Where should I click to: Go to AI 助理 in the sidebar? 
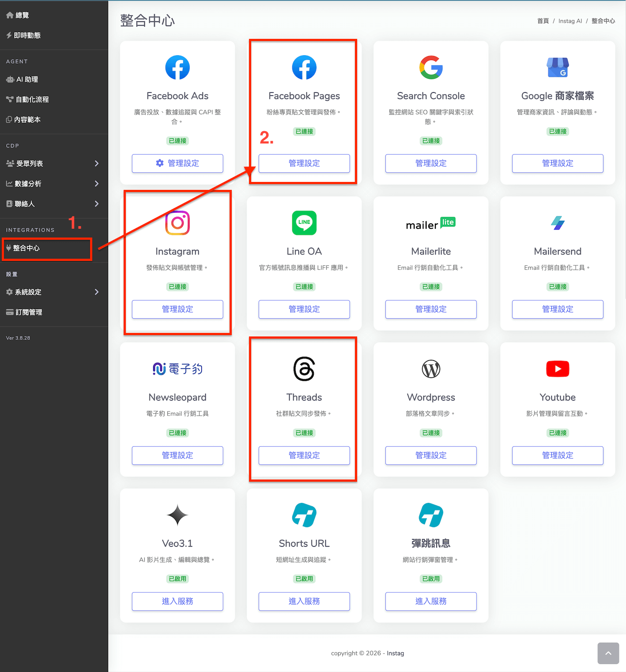pyautogui.click(x=26, y=79)
